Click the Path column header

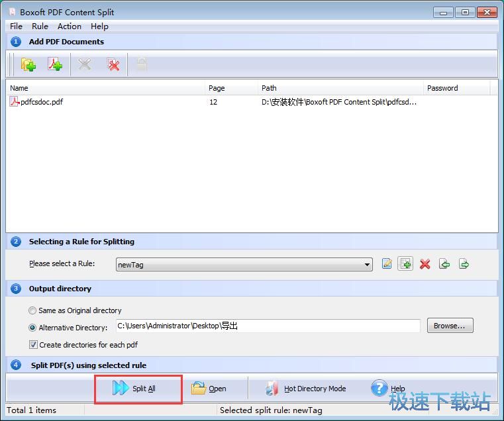[x=340, y=88]
